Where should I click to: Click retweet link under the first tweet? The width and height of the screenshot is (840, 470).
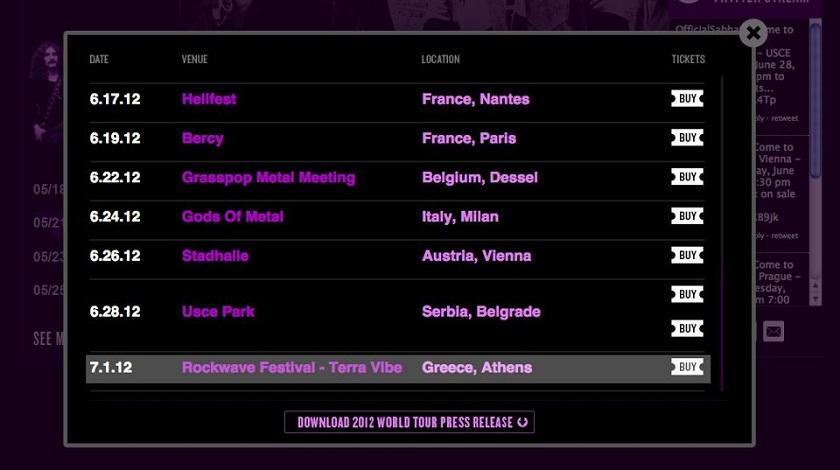786,116
